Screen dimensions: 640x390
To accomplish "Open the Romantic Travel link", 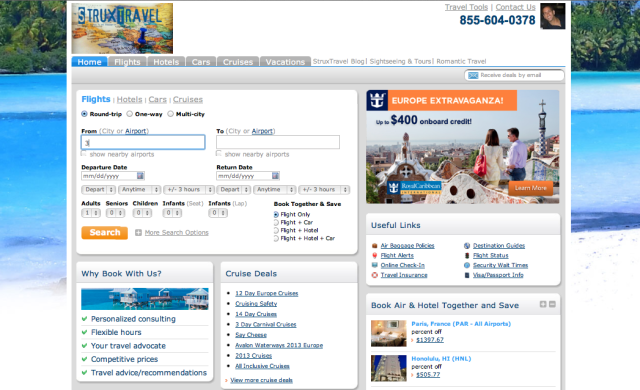I will pyautogui.click(x=461, y=62).
